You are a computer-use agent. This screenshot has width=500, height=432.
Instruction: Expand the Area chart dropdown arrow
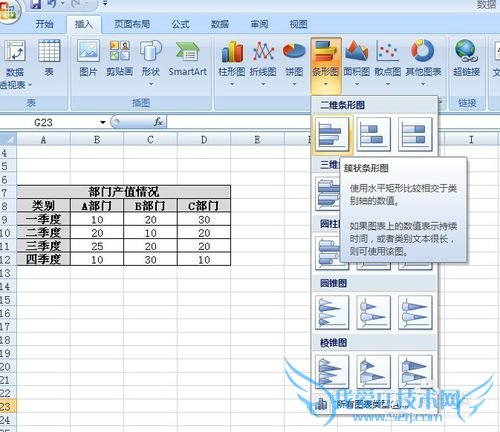click(357, 84)
